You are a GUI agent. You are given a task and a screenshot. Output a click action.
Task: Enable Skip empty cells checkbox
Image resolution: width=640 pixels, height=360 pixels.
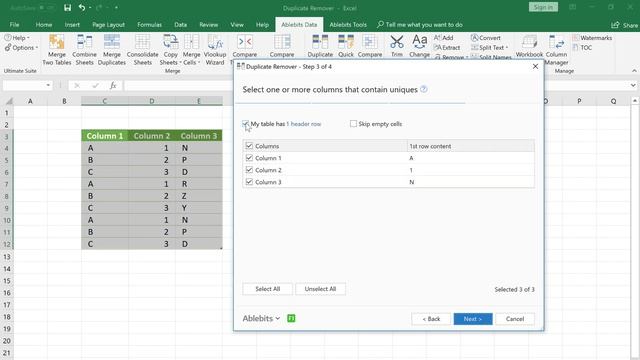(x=353, y=124)
